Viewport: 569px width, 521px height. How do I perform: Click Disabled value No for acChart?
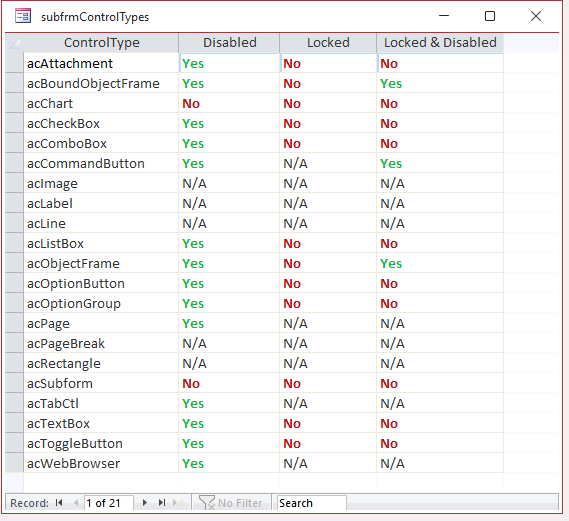click(229, 103)
